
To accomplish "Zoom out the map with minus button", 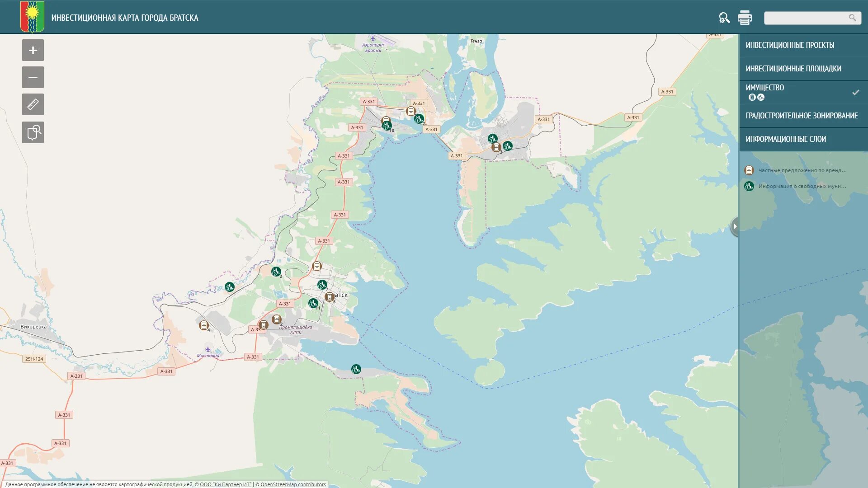I will pos(33,77).
